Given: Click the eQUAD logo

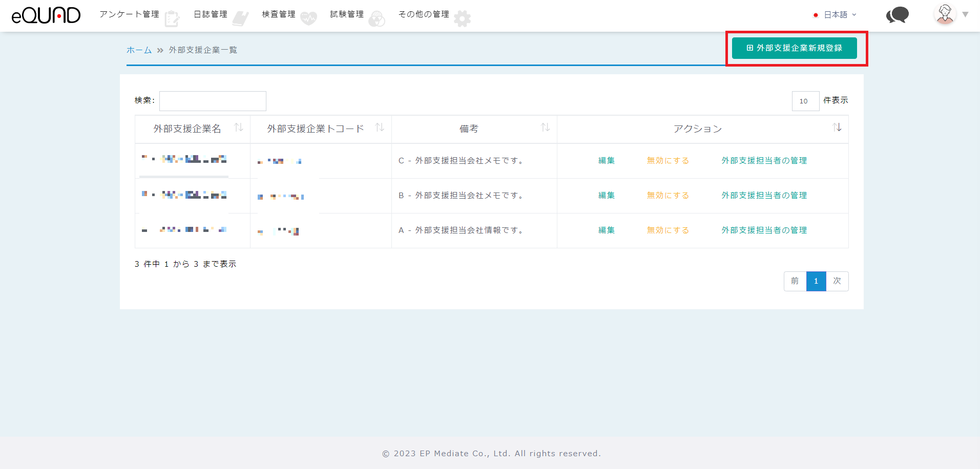Looking at the screenshot, I should [x=46, y=15].
